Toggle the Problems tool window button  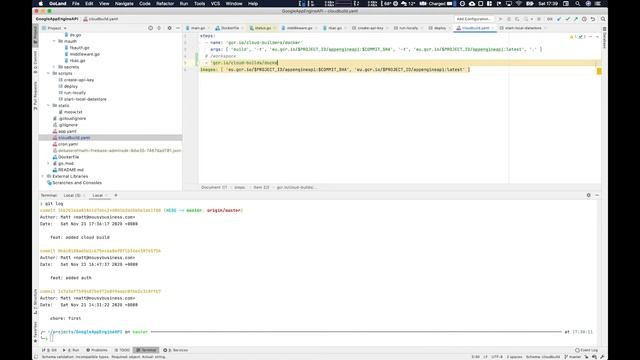pyautogui.click(x=97, y=350)
